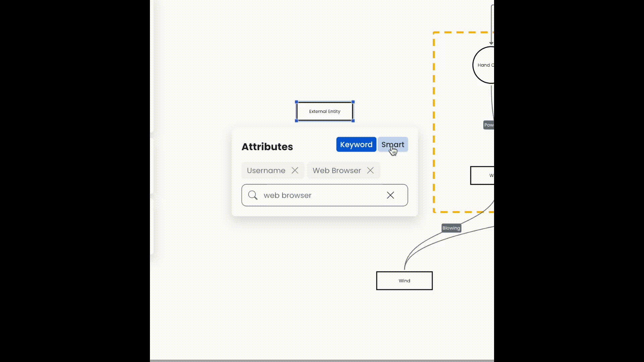Click bottom-left resize handle of External Entity
The width and height of the screenshot is (644, 362).
click(297, 121)
